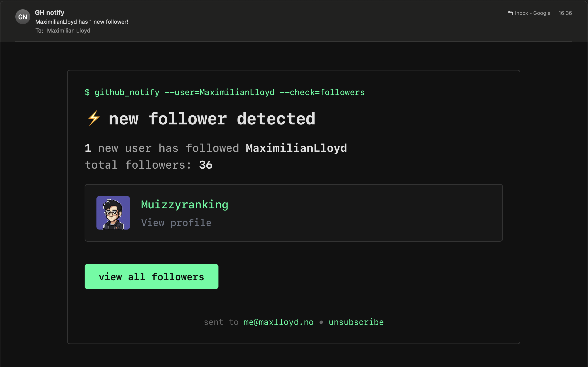The width and height of the screenshot is (588, 367).
Task: Click the "sent to" footer text
Action: click(221, 322)
